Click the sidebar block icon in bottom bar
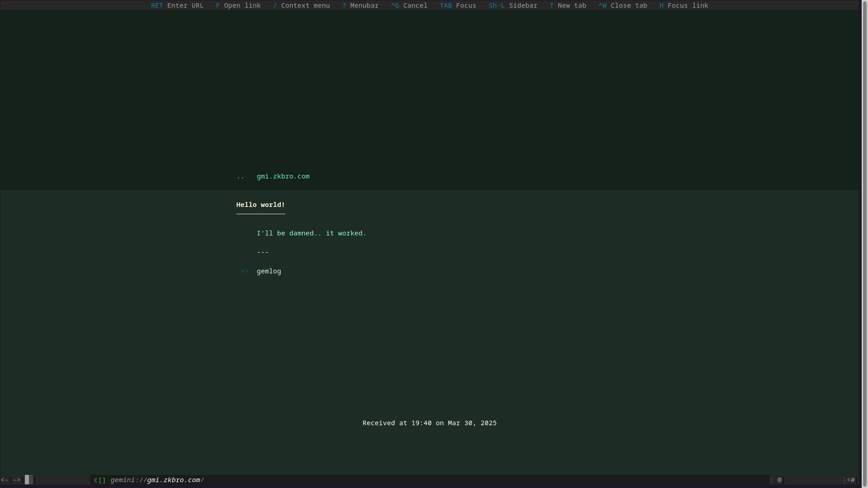868x488 pixels. coord(28,480)
